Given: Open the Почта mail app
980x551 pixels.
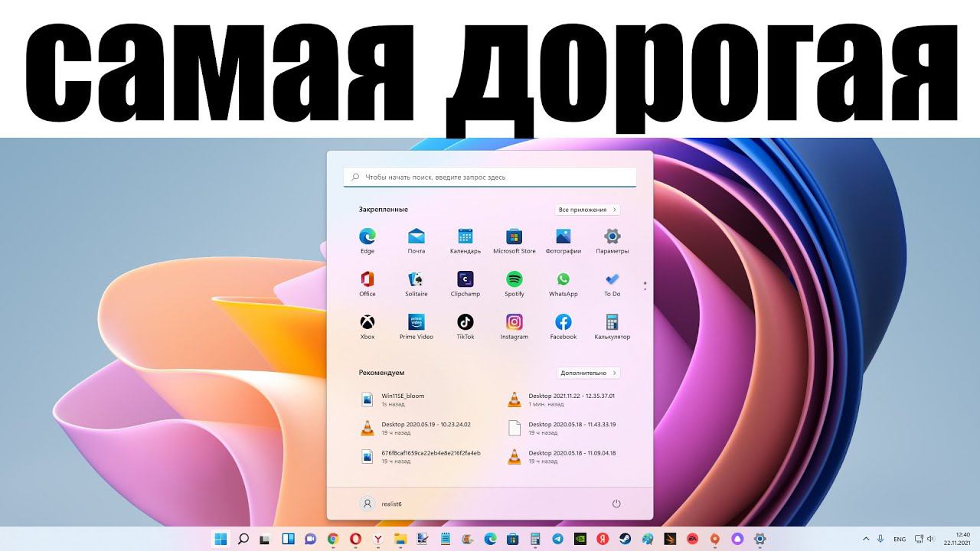Looking at the screenshot, I should [x=416, y=240].
